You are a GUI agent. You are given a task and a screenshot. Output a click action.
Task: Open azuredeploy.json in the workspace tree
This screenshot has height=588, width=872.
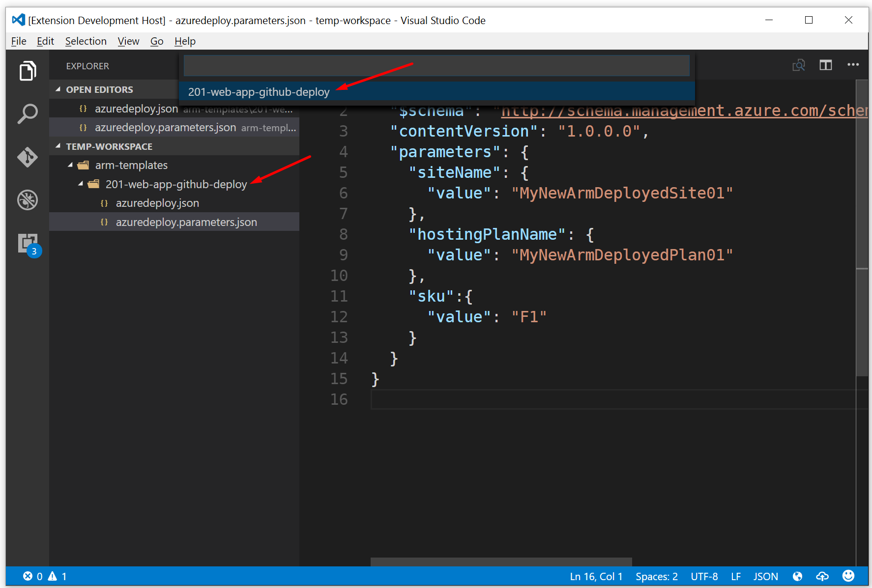coord(157,203)
